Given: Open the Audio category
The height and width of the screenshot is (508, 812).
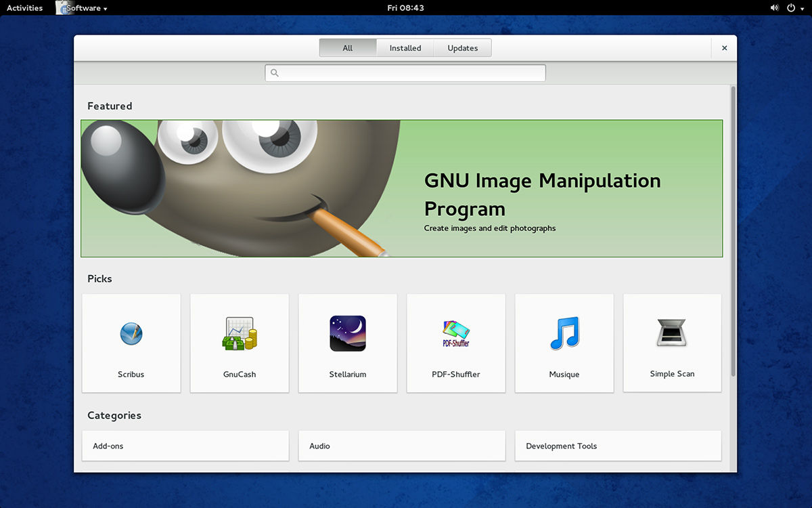Looking at the screenshot, I should (x=402, y=446).
